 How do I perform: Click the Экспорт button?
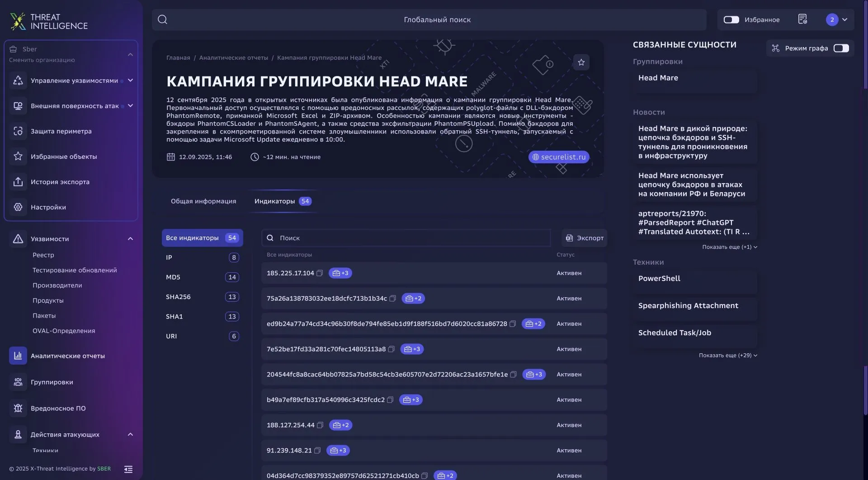[x=585, y=238]
